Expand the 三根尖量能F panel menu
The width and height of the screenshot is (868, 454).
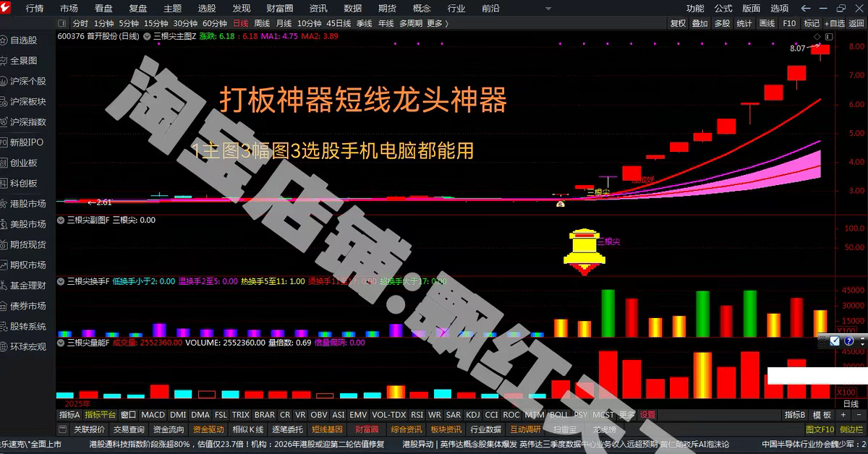pyautogui.click(x=61, y=343)
